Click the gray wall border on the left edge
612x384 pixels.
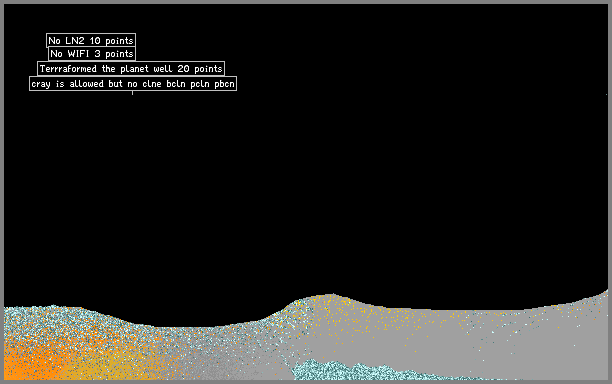click(2, 192)
